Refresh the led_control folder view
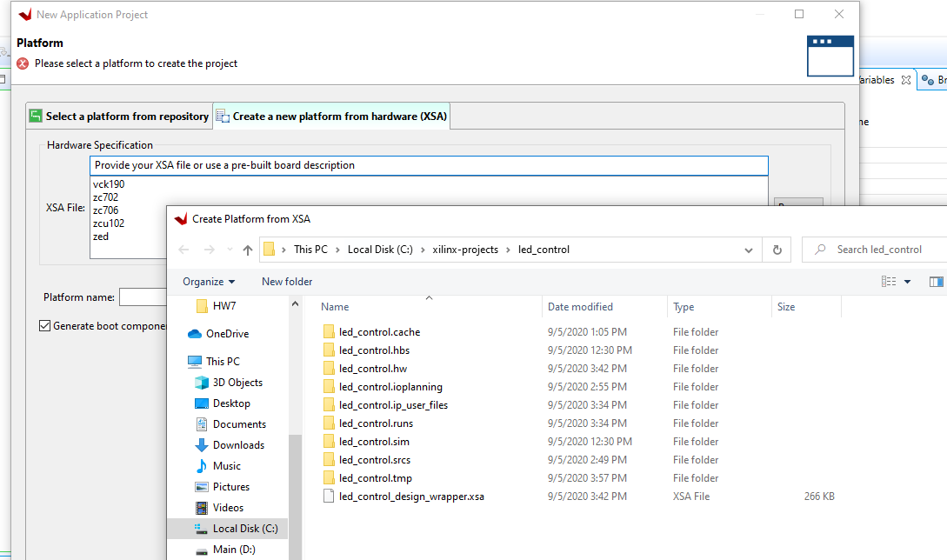 pos(777,250)
